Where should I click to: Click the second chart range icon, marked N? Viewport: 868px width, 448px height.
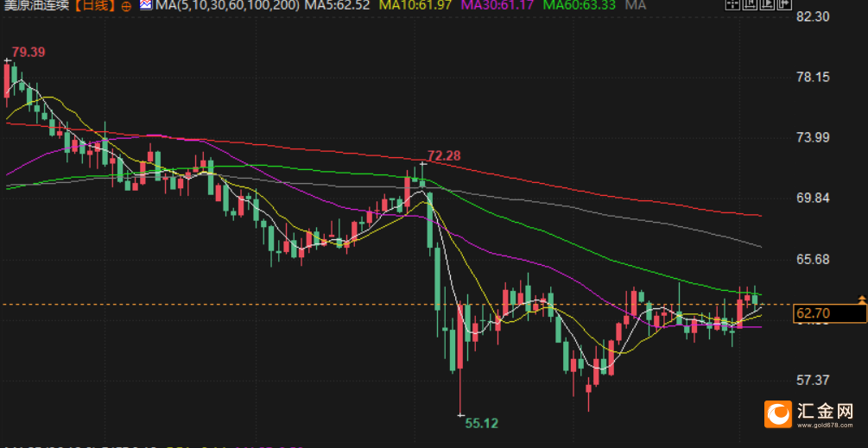tap(750, 5)
